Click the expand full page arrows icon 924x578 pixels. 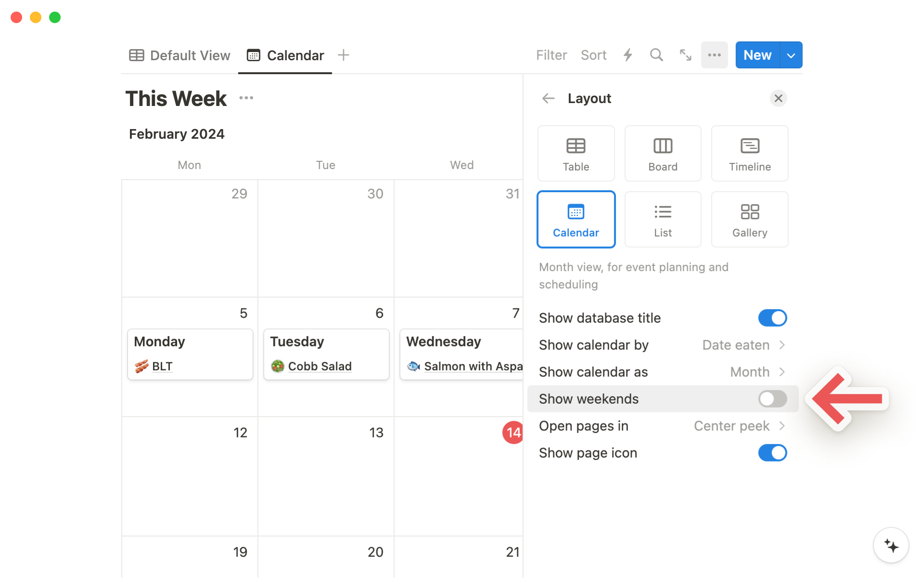[685, 55]
